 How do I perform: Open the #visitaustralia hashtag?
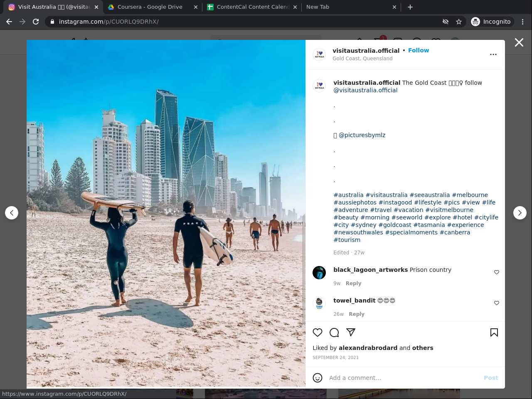(387, 195)
